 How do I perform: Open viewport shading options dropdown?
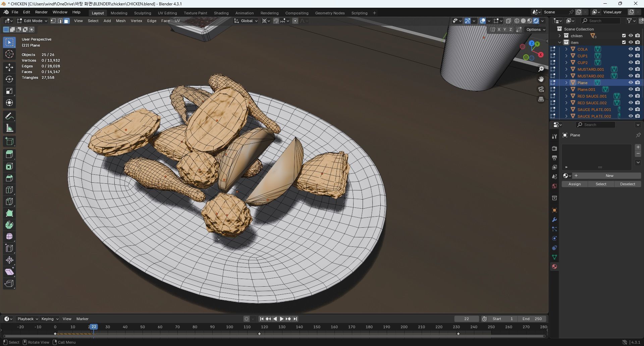point(543,21)
